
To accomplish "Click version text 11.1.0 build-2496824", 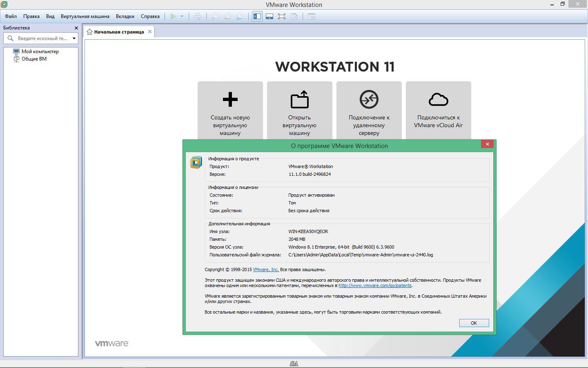I will (310, 174).
